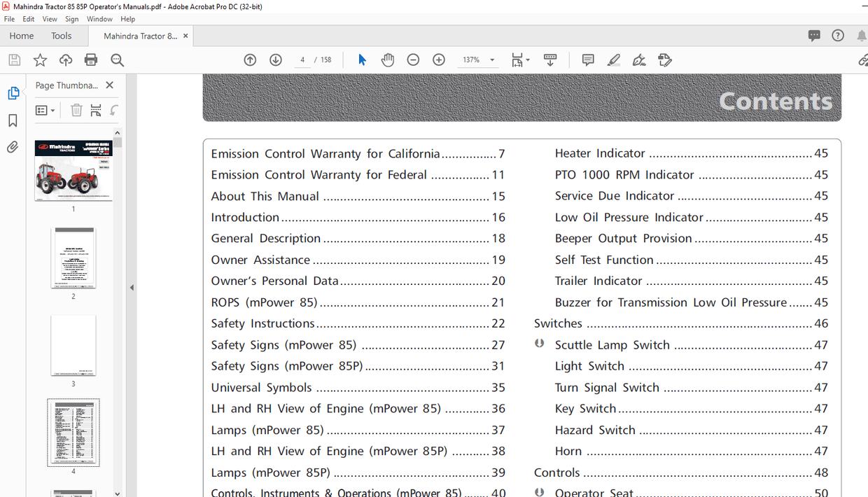Select the Highlight text tool
The image size is (868, 497).
point(613,59)
